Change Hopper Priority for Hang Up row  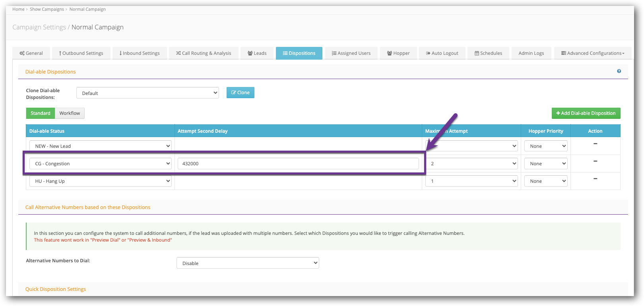[x=545, y=181]
